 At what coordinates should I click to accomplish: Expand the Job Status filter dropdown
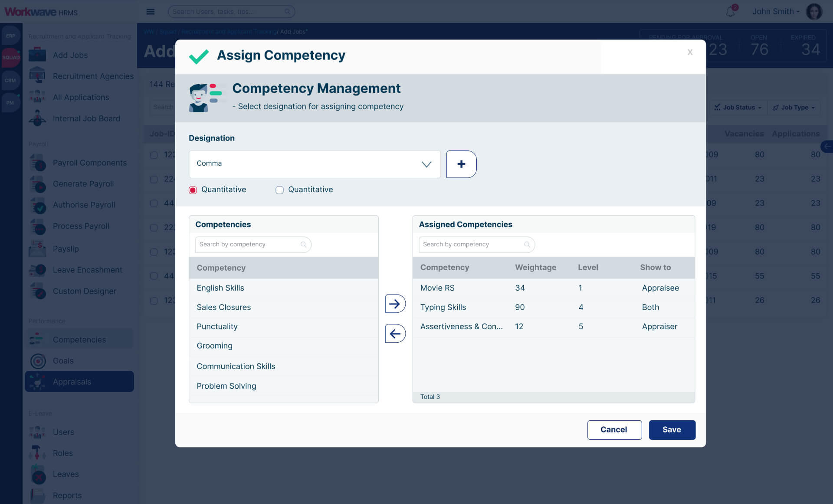[x=738, y=108]
